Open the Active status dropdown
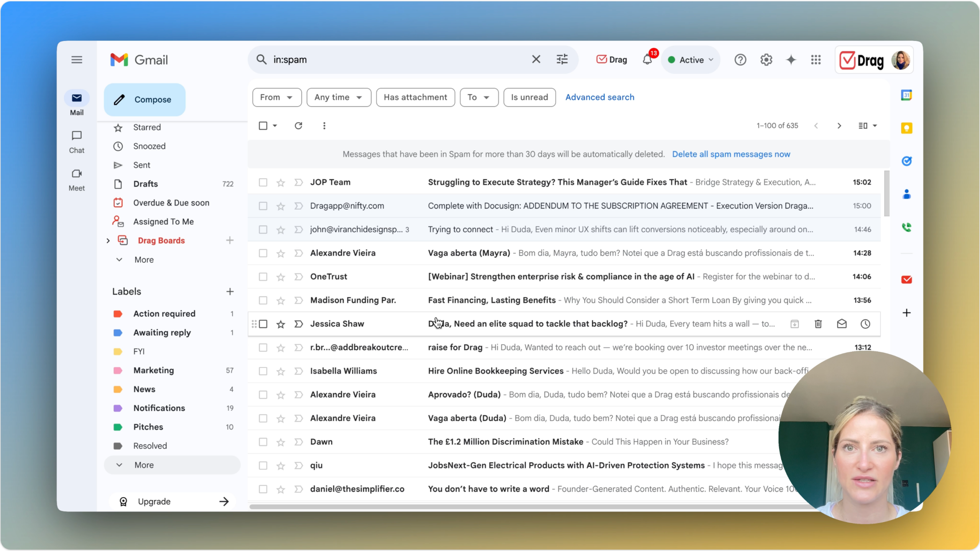980x551 pixels. tap(691, 60)
